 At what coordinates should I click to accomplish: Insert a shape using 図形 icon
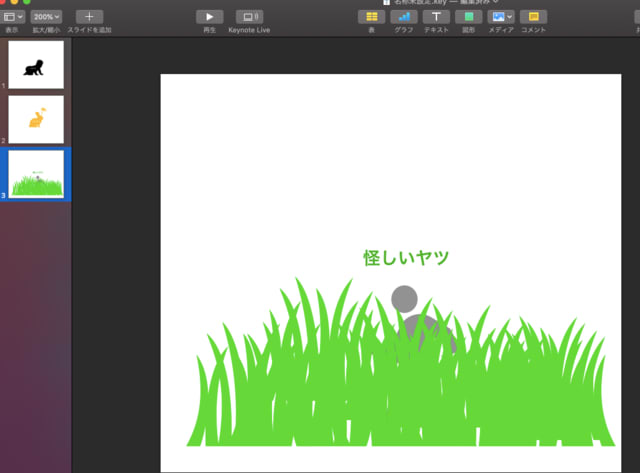[x=468, y=17]
